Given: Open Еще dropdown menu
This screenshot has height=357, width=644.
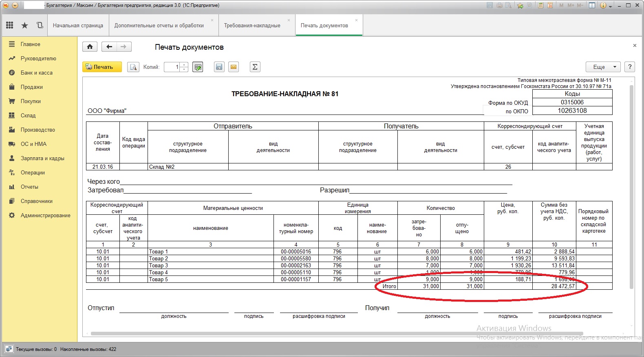Looking at the screenshot, I should pos(603,67).
